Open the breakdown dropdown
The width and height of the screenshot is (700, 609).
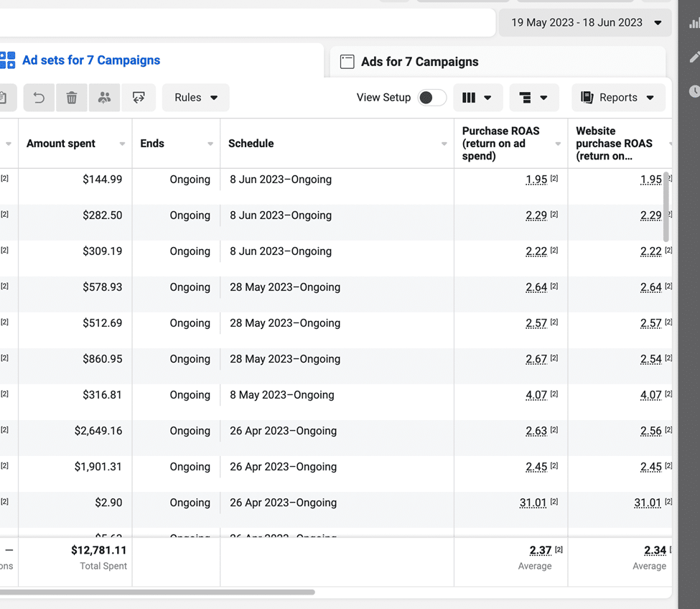[x=534, y=98]
